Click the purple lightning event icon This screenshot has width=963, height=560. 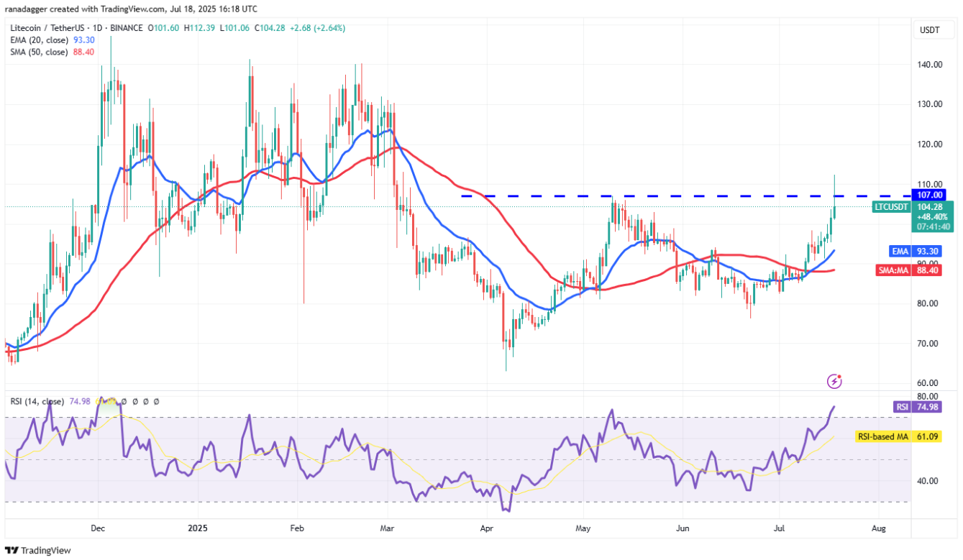click(834, 381)
